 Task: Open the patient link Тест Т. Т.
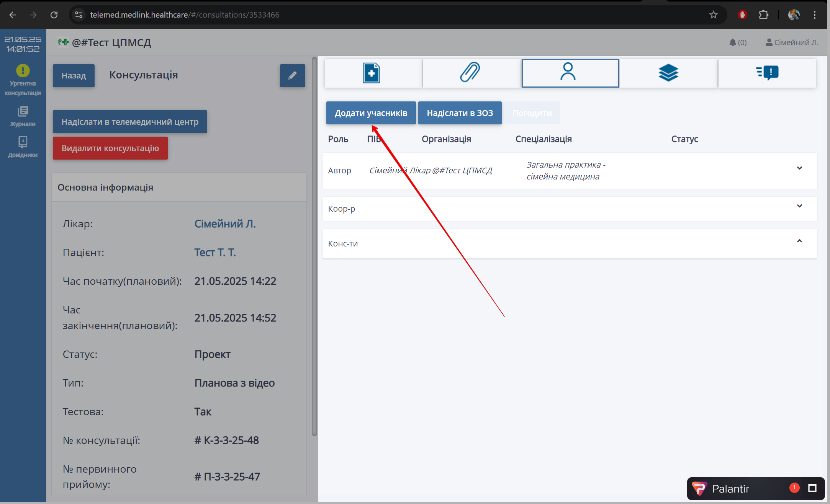click(215, 253)
